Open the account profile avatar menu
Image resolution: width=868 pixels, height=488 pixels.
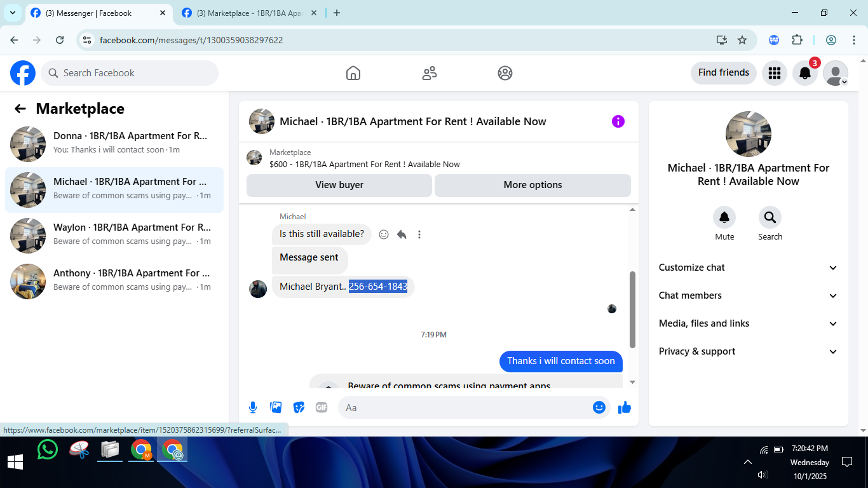tap(836, 73)
